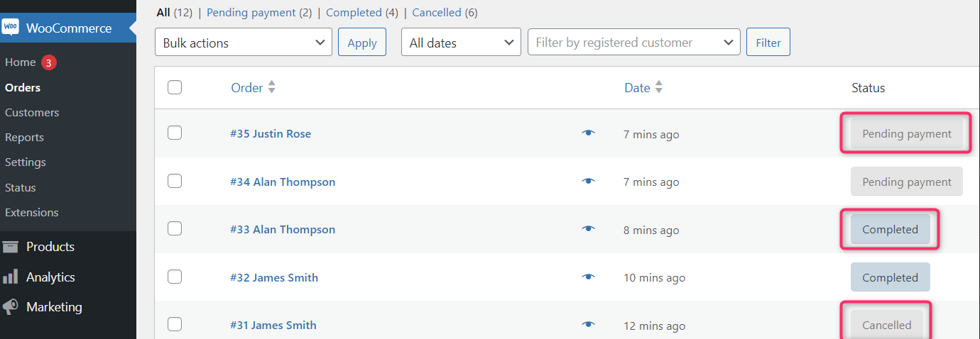Viewport: 980px width, 339px height.
Task: Open Filter by registered customer dropdown
Action: click(x=634, y=43)
